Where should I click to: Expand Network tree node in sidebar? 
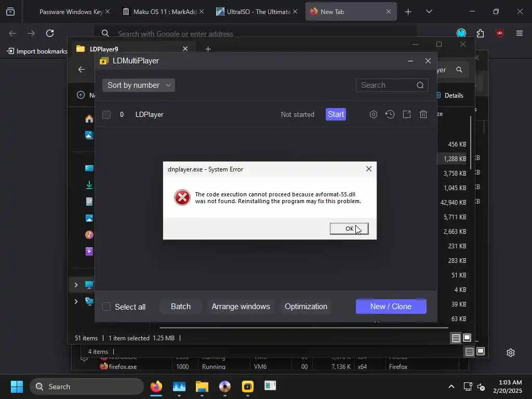76,301
